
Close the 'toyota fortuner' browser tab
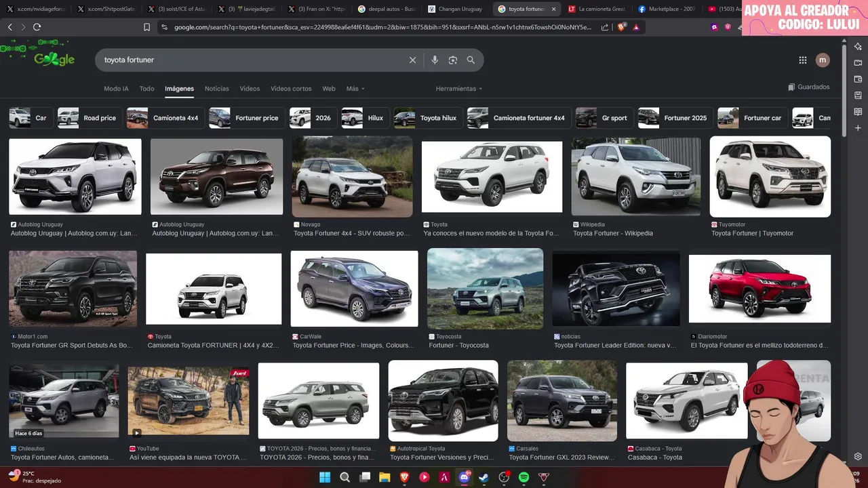(x=553, y=9)
